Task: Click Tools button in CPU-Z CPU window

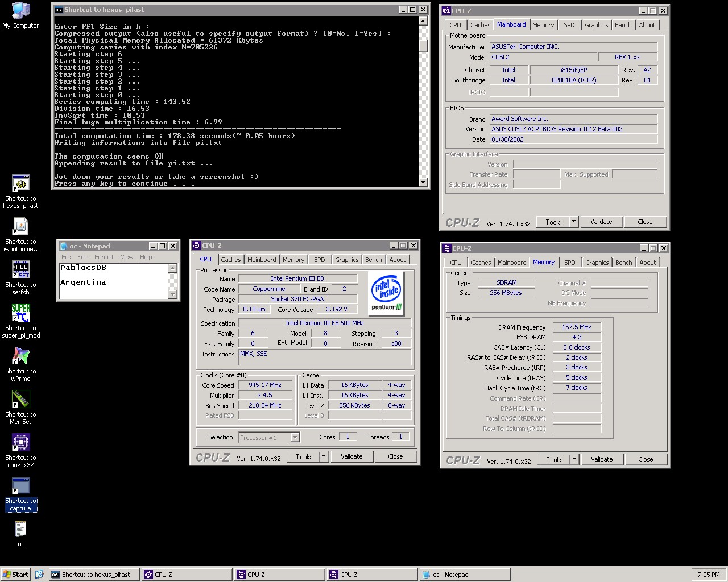Action: [x=303, y=456]
